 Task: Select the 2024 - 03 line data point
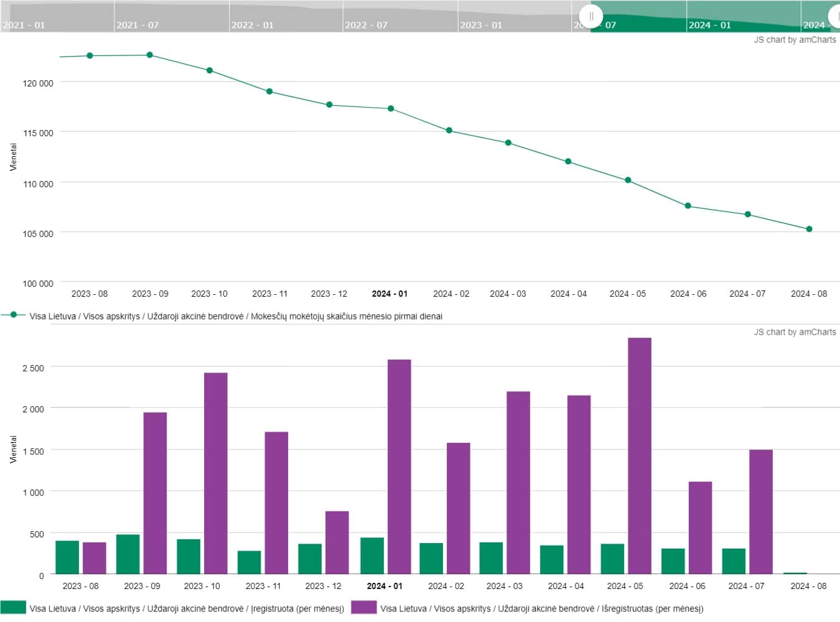click(508, 143)
